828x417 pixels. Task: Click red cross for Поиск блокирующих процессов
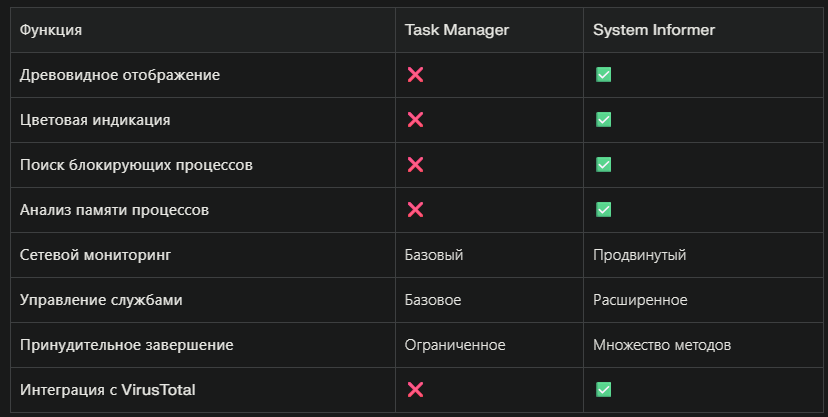click(x=415, y=165)
